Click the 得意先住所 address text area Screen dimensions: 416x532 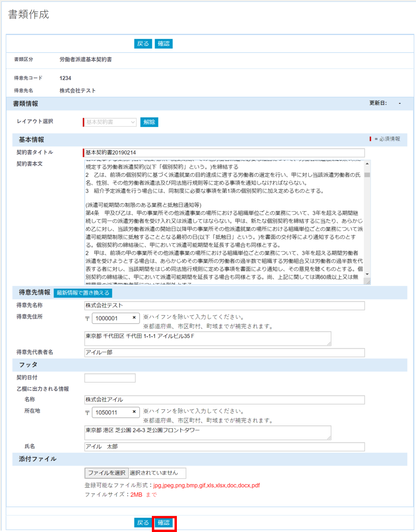(x=208, y=339)
